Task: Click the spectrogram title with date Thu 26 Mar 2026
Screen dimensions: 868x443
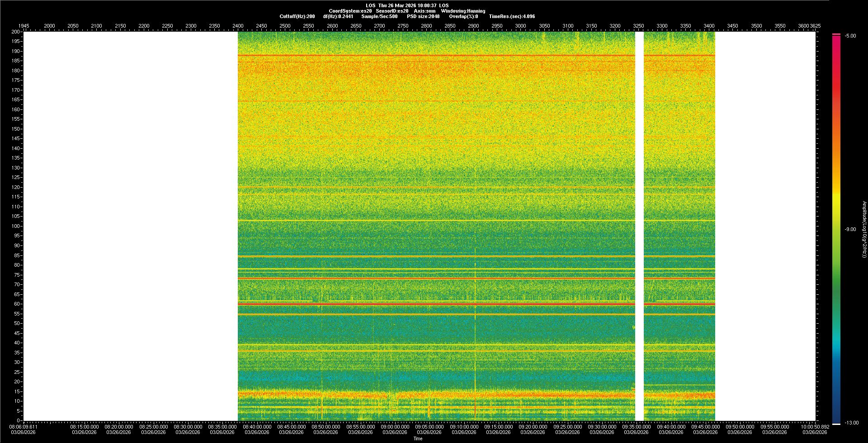Action: click(x=407, y=5)
